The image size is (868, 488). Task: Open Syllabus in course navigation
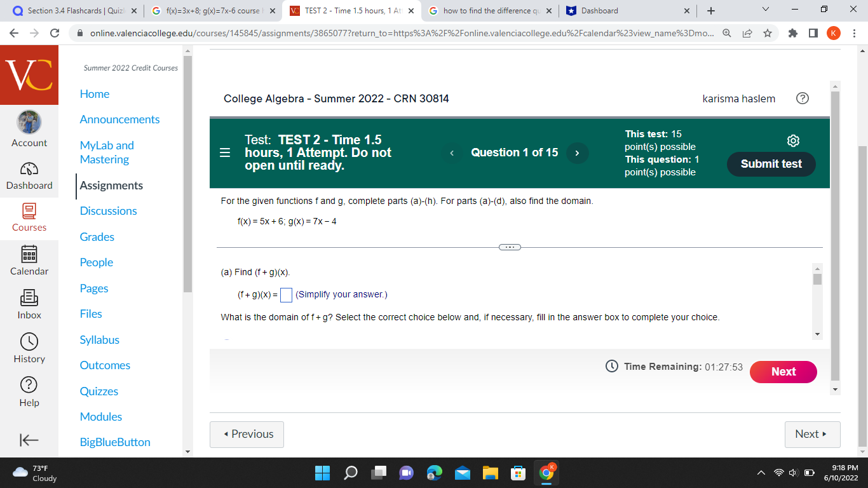pyautogui.click(x=100, y=340)
